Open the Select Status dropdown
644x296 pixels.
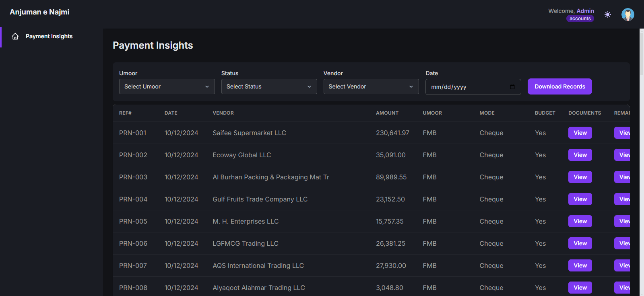point(269,86)
